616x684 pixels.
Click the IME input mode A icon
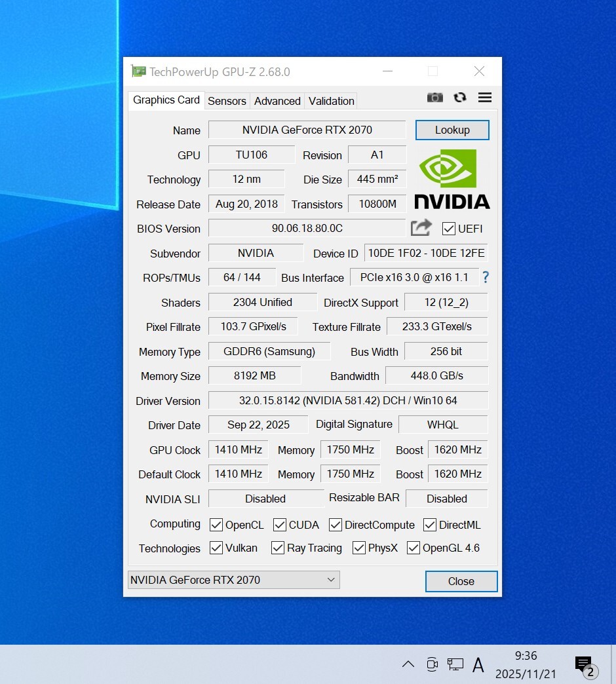coord(478,664)
